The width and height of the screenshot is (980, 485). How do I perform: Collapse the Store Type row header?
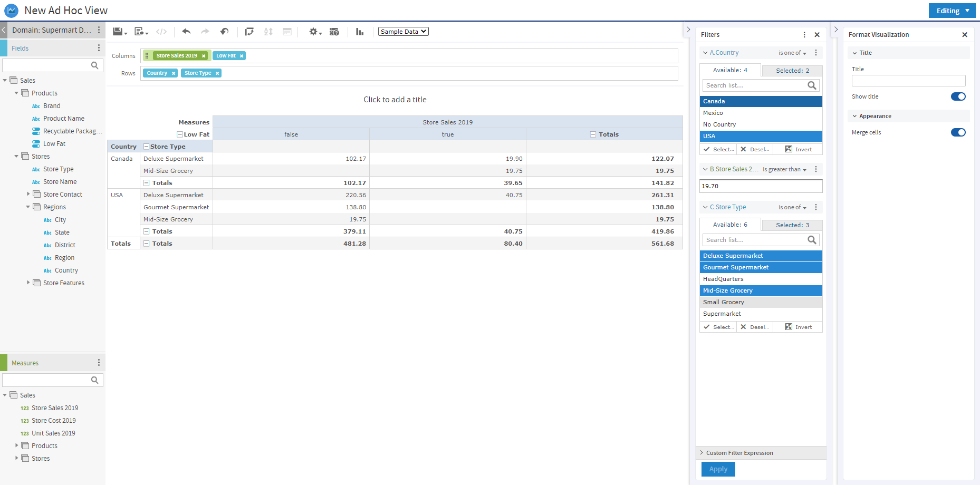[x=147, y=147]
